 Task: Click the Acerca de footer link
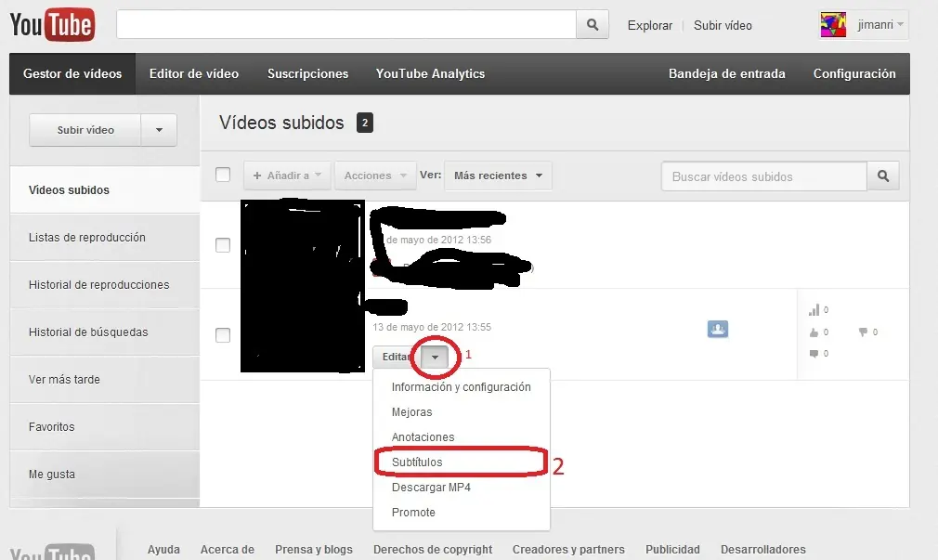(x=228, y=549)
